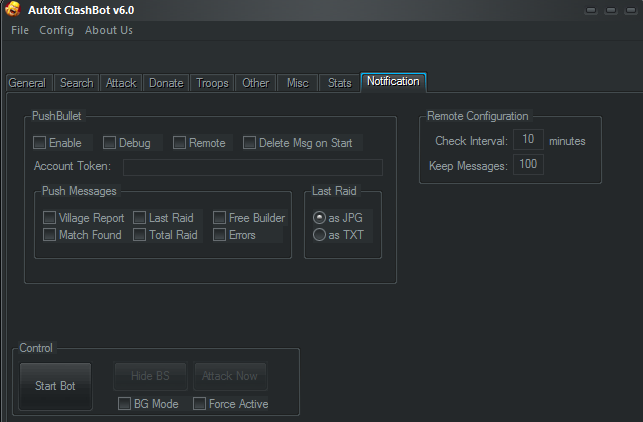The height and width of the screenshot is (422, 643).
Task: Check the Village Report push message
Action: (x=49, y=218)
